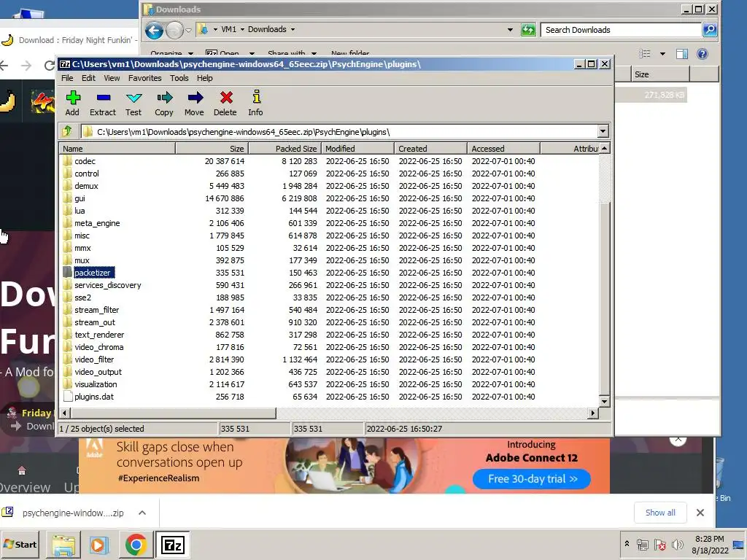Expand the Downloads breadcrumb arrow
This screenshot has height=560, width=747.
(x=293, y=29)
